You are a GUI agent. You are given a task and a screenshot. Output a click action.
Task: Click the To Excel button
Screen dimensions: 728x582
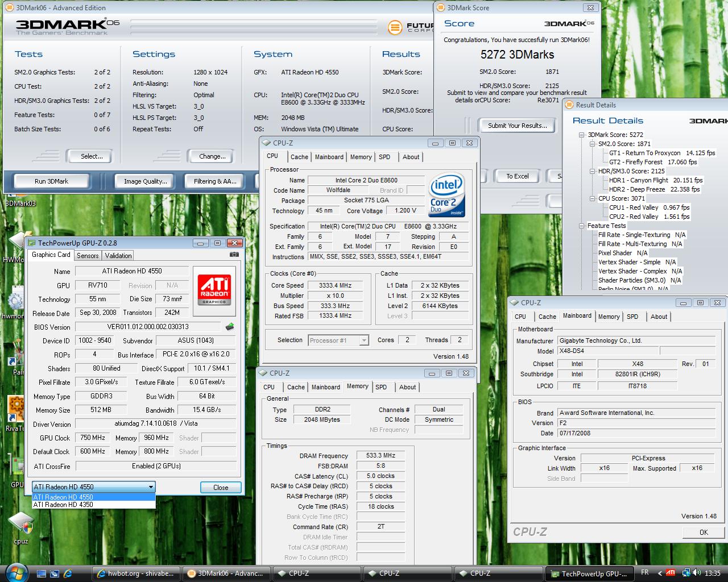tap(518, 176)
